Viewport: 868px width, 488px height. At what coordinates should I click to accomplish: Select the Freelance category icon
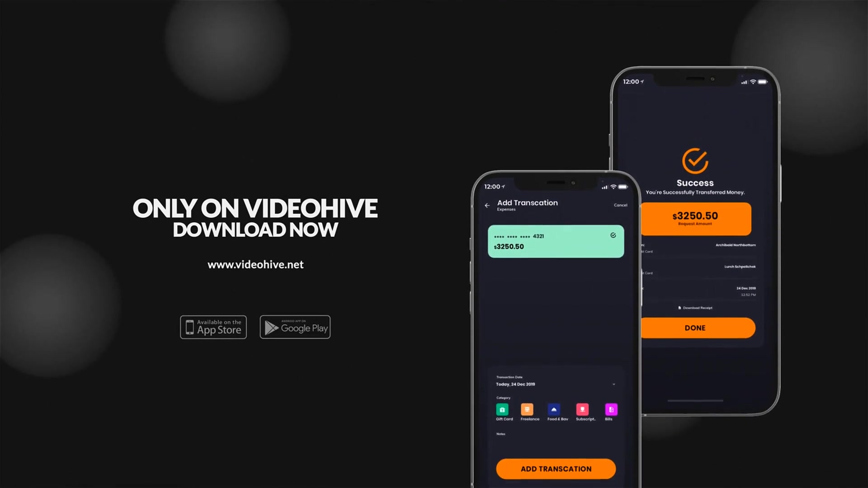[528, 410]
